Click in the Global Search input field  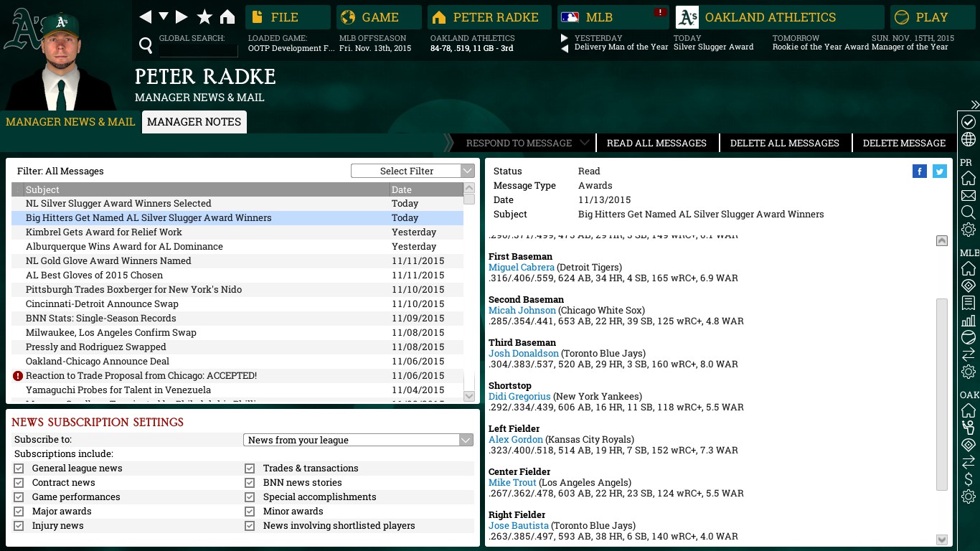point(198,50)
